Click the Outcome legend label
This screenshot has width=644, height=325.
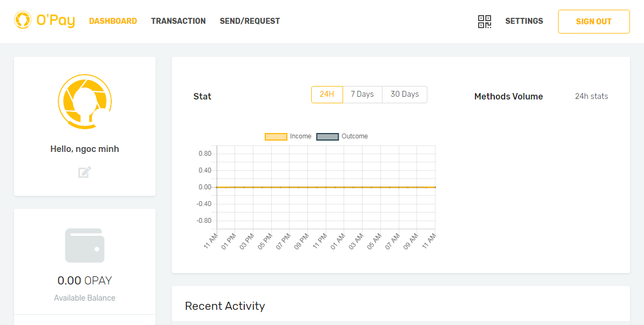click(354, 136)
